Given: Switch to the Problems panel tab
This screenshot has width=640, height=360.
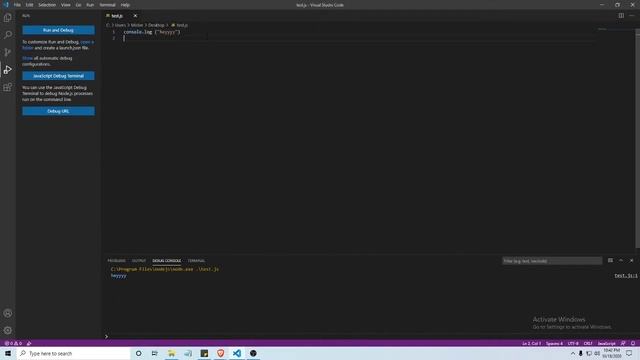Looking at the screenshot, I should 116,260.
